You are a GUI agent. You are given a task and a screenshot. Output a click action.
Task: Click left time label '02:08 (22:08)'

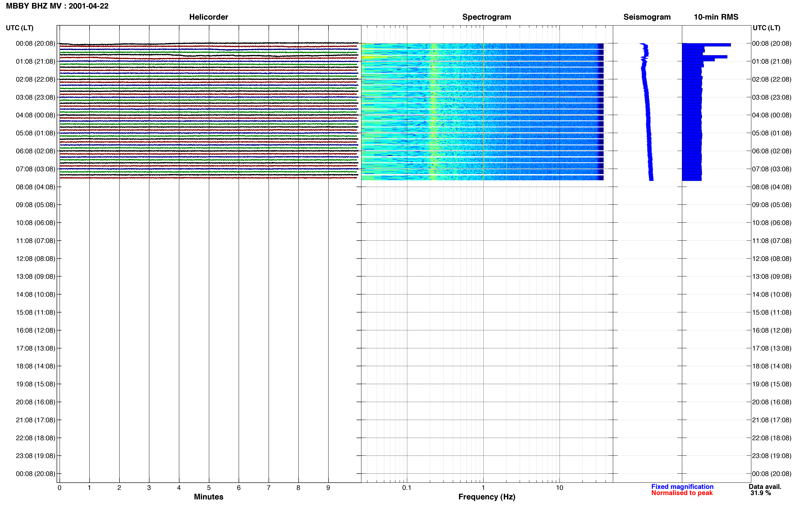tap(35, 79)
